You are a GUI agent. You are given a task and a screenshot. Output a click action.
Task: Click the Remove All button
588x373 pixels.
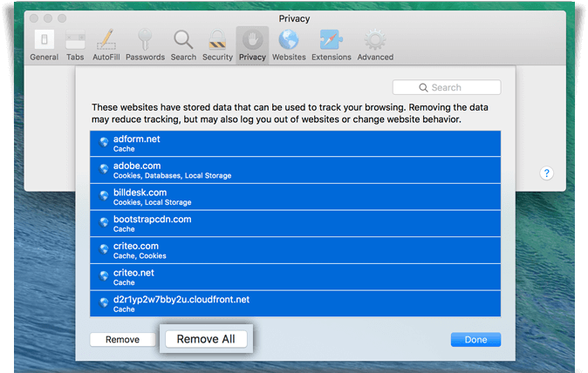(x=206, y=339)
